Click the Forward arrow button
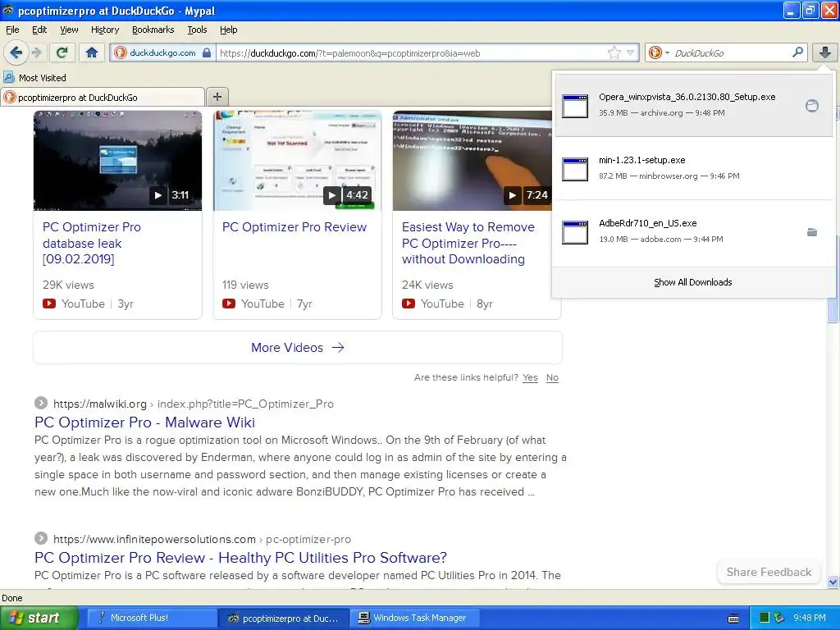This screenshot has height=630, width=840. 36,52
